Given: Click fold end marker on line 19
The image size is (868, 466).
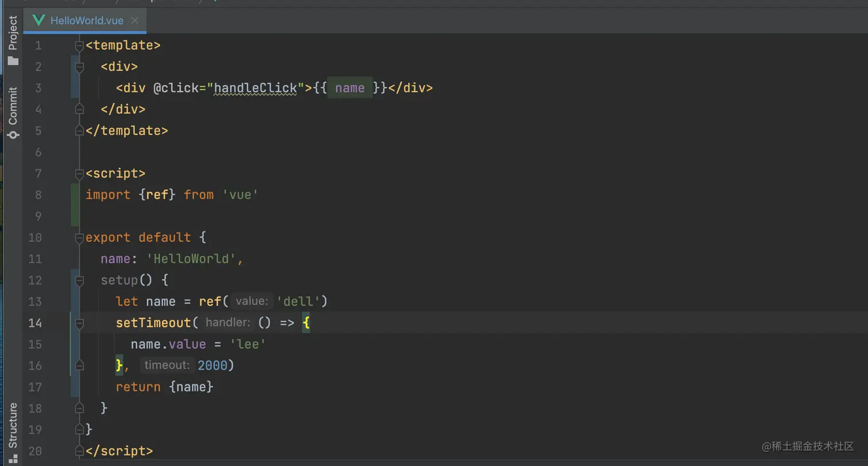Looking at the screenshot, I should coord(80,429).
